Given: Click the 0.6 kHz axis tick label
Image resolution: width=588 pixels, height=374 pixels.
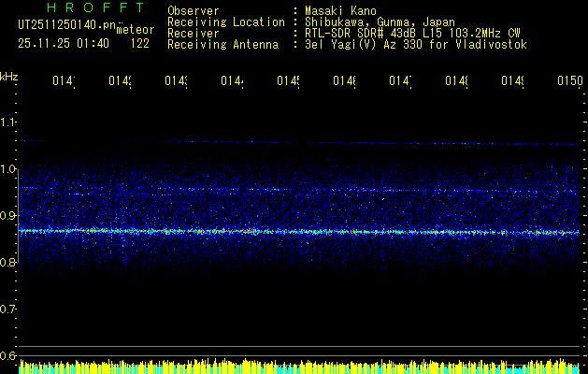Looking at the screenshot, I should [7, 355].
